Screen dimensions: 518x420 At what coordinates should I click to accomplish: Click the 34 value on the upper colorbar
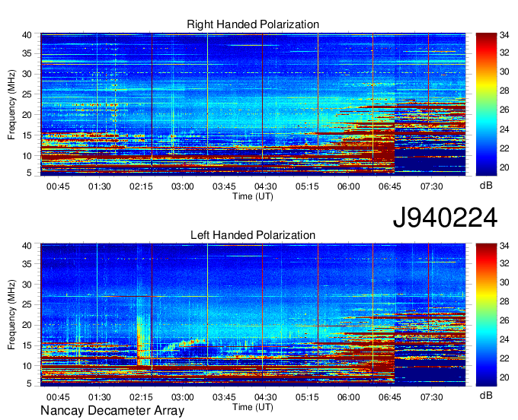(x=504, y=35)
